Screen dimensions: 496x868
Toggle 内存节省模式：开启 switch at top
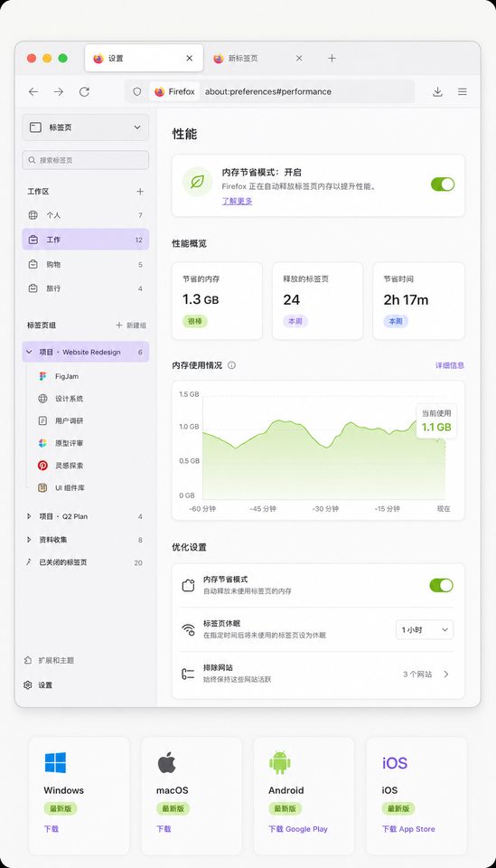(443, 184)
